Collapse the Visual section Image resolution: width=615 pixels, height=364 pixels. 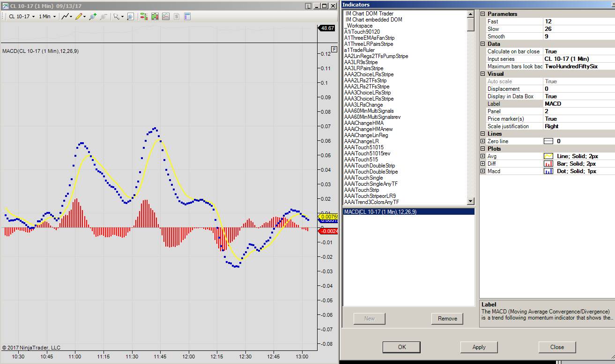coord(483,74)
